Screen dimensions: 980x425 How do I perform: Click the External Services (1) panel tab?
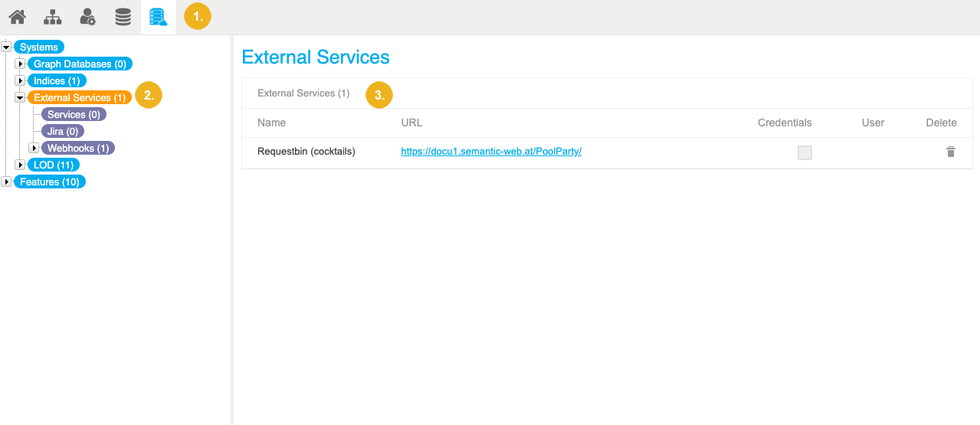coord(303,93)
